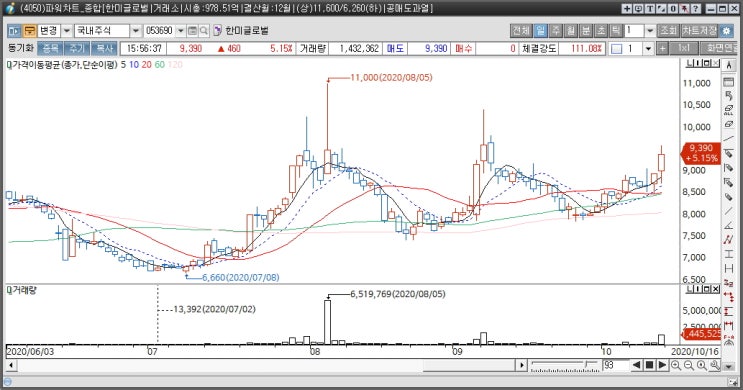Click the stock list icon beside code field

[x=192, y=31]
